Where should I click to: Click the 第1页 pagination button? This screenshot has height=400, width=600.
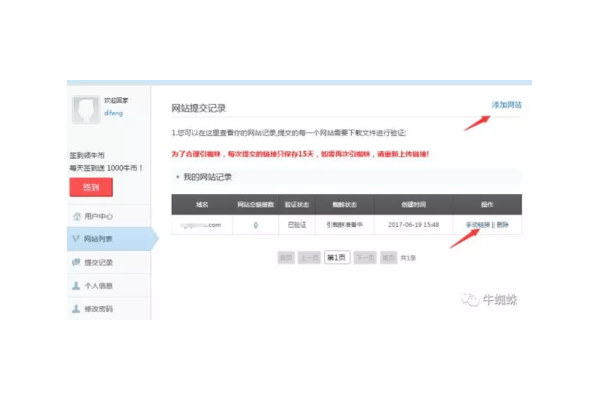(x=336, y=257)
